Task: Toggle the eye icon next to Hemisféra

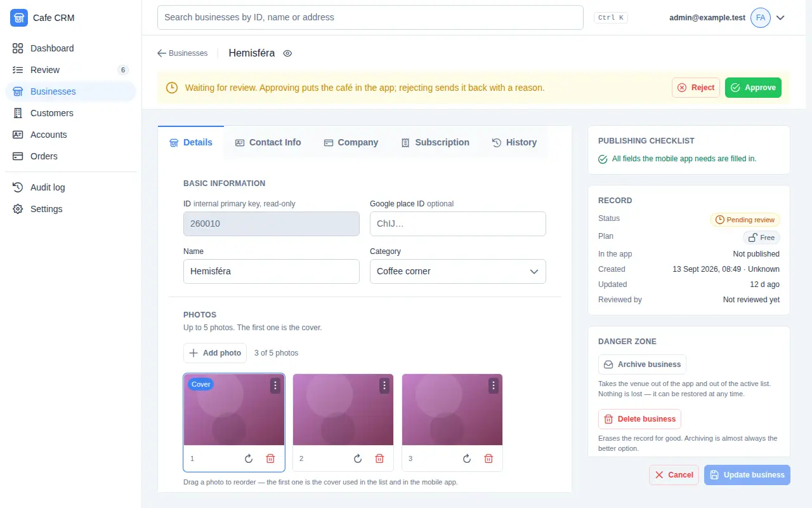Action: coord(287,53)
